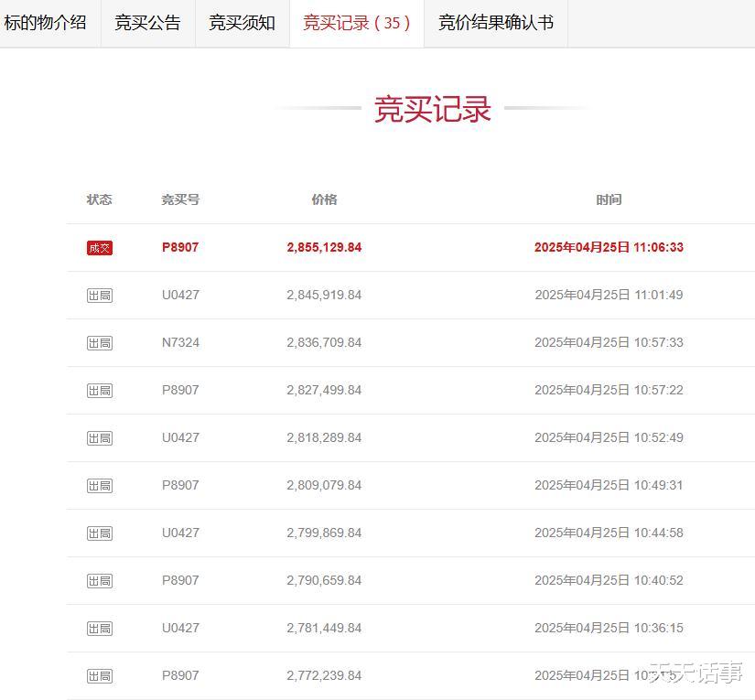This screenshot has height=700, width=755.
Task: Click the time 2025年04月25日 10:49:31
Action: [609, 485]
